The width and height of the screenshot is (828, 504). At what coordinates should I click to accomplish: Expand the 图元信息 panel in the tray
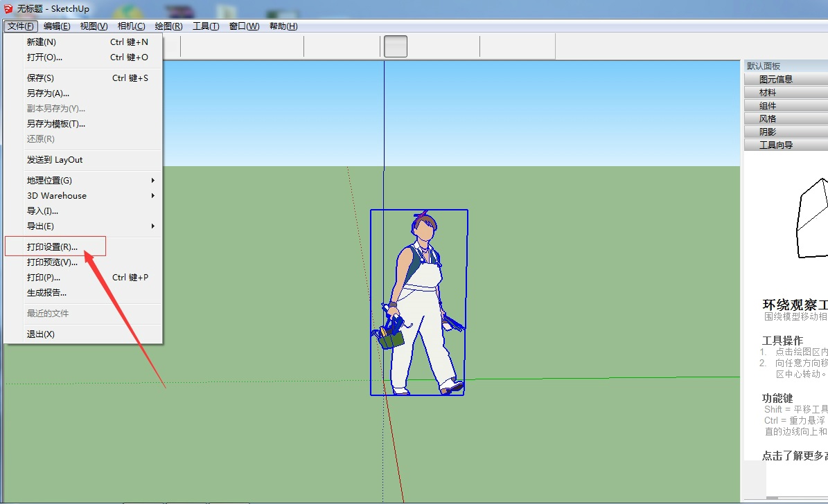[776, 80]
